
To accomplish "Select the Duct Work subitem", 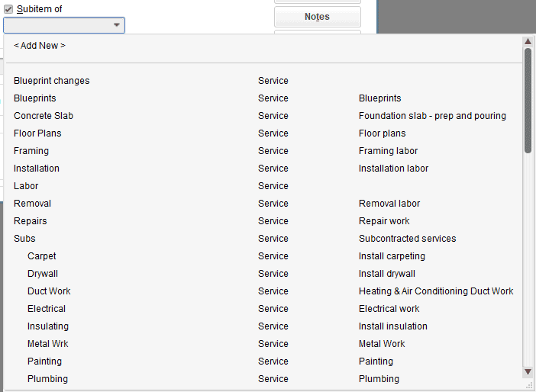I will point(49,291).
